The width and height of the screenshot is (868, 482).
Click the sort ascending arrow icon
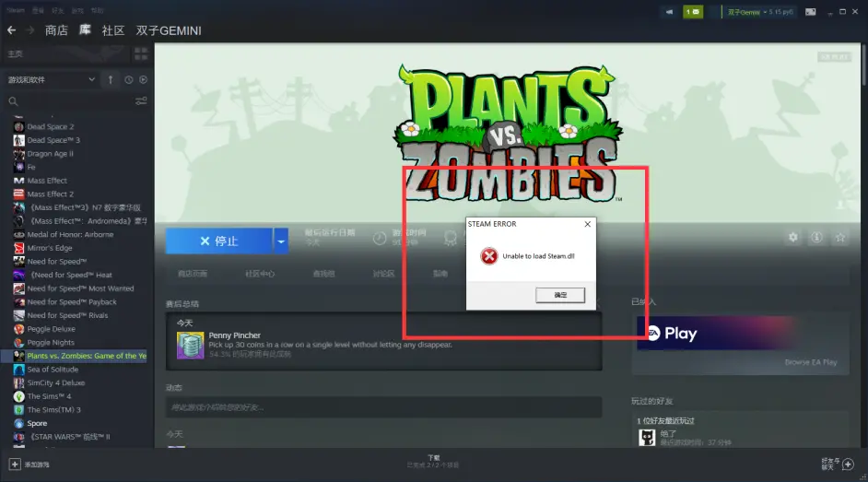point(111,79)
